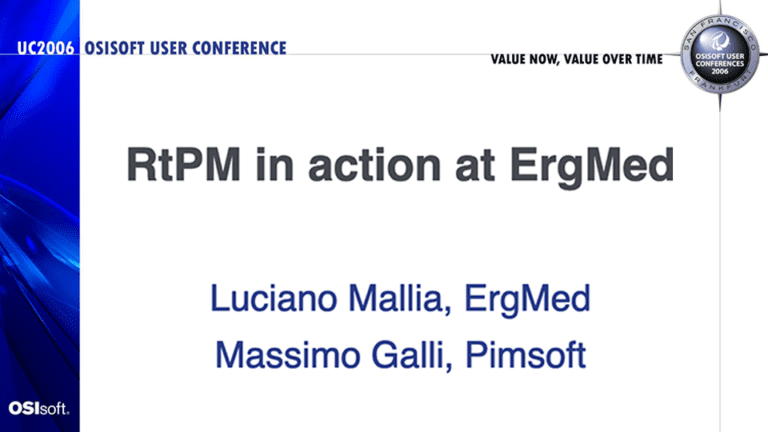Select the word 'RtPM' in the title
768x432 pixels.
(184, 165)
